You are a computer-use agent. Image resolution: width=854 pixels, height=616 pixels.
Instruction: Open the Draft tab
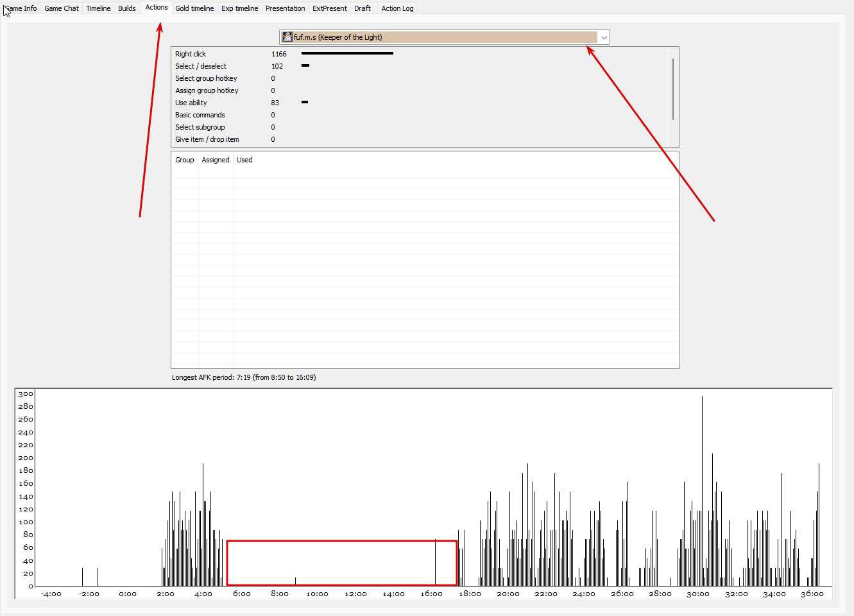point(363,8)
